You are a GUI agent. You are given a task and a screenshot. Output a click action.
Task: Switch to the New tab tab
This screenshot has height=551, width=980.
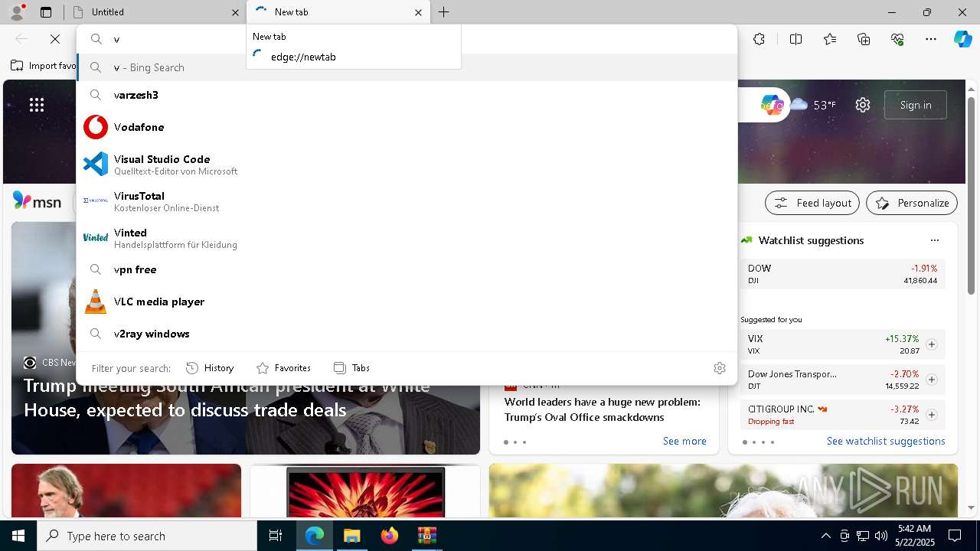[338, 12]
